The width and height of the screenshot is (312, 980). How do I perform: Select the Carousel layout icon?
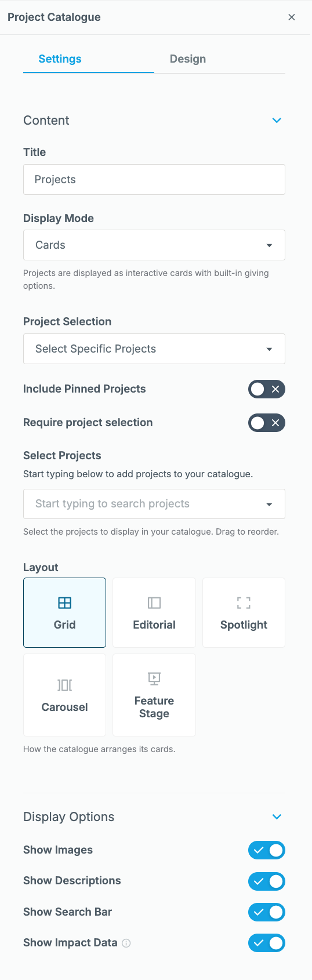(x=64, y=685)
